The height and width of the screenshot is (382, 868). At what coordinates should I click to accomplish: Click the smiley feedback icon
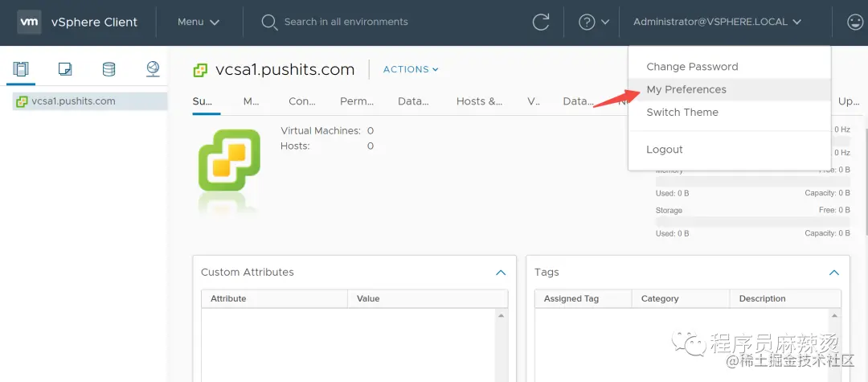(856, 23)
